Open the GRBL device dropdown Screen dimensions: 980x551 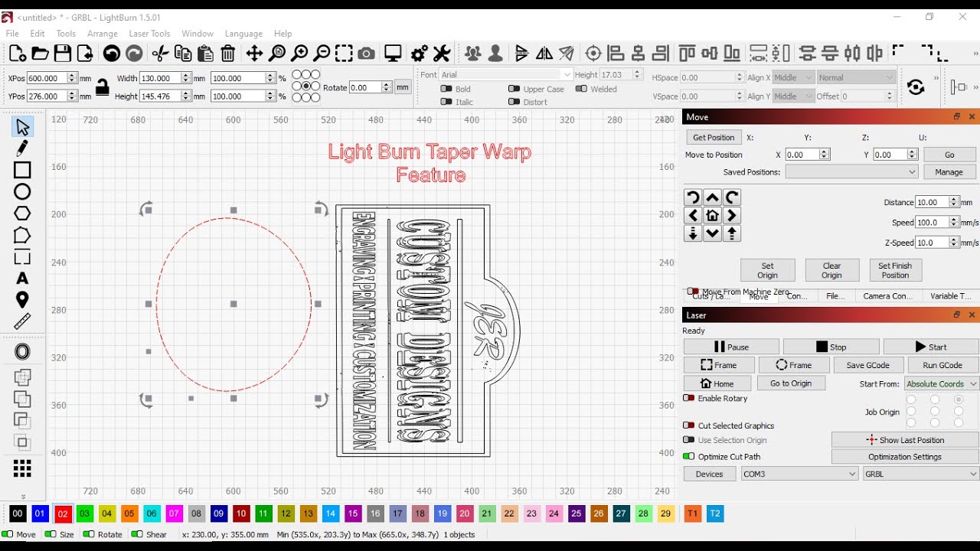click(x=921, y=474)
